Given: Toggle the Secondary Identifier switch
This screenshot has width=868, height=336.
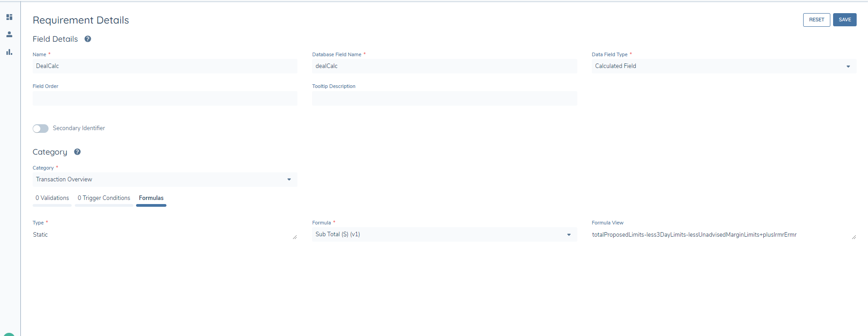Looking at the screenshot, I should tap(40, 129).
